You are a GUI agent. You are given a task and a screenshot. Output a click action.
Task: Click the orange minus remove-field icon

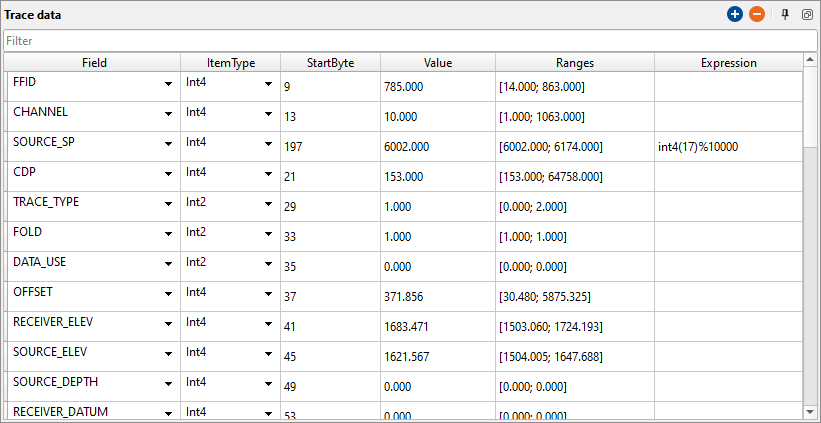757,14
